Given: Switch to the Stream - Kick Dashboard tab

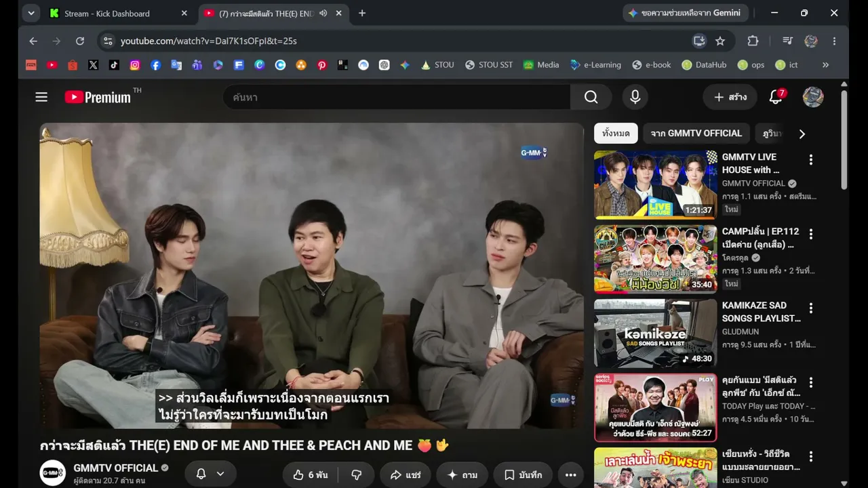Looking at the screenshot, I should [x=119, y=14].
